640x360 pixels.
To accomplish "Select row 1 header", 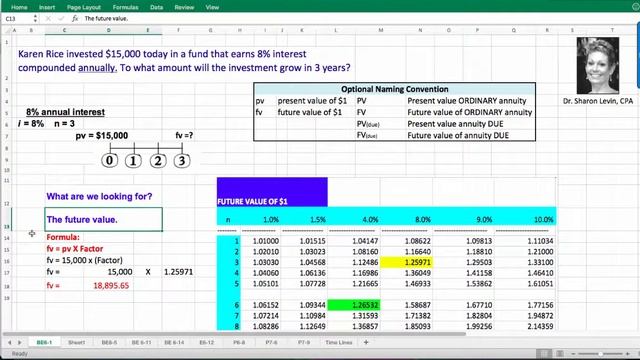I will point(7,42).
